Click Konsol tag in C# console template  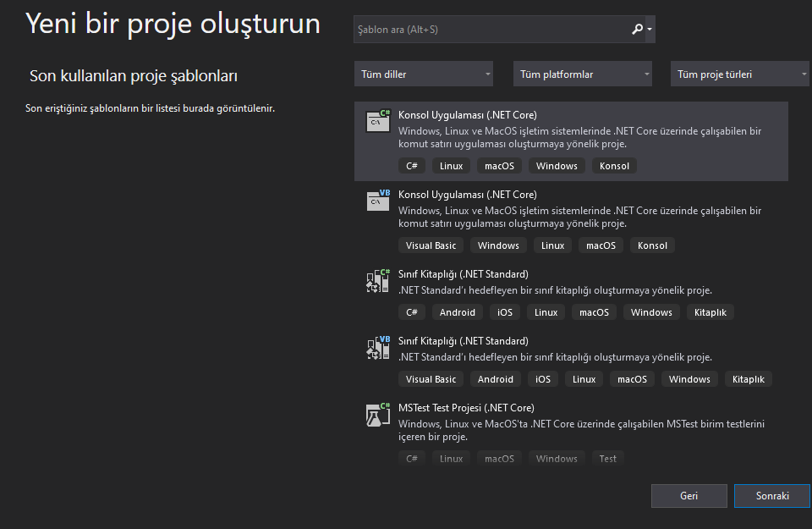click(614, 166)
